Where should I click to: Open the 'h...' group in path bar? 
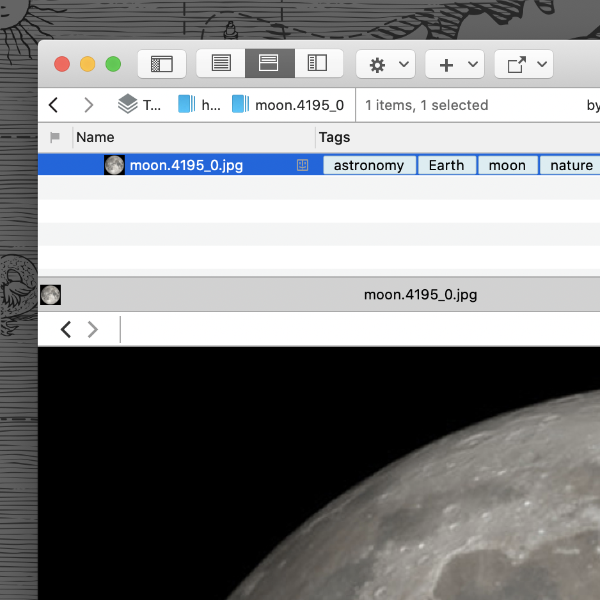(x=199, y=104)
